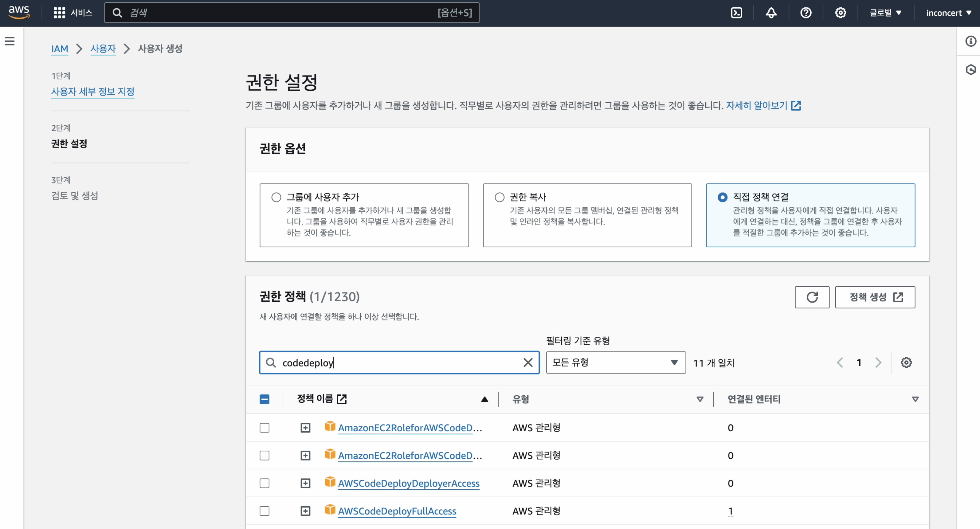Click the refresh icon in 권한 정책 panel

(x=812, y=297)
